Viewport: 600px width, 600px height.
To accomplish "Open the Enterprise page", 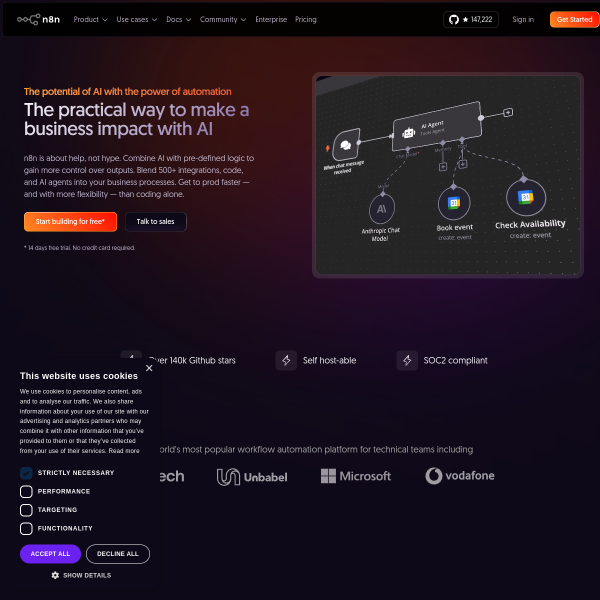I will [271, 20].
